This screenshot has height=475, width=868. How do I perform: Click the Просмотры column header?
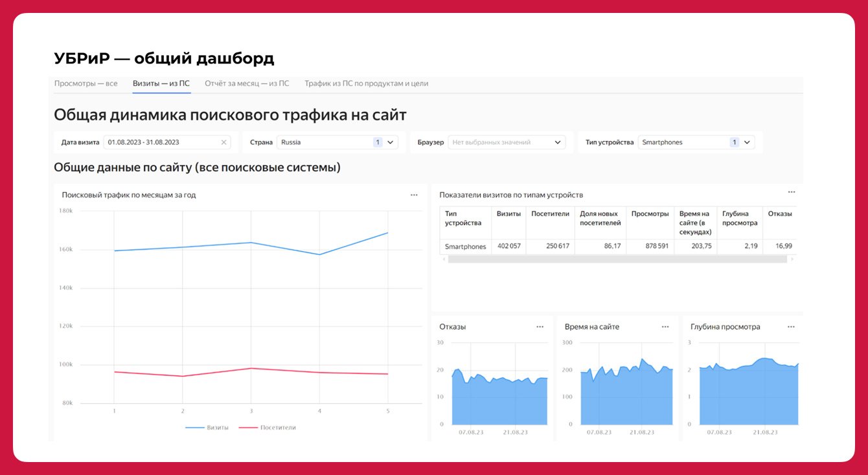pyautogui.click(x=650, y=223)
